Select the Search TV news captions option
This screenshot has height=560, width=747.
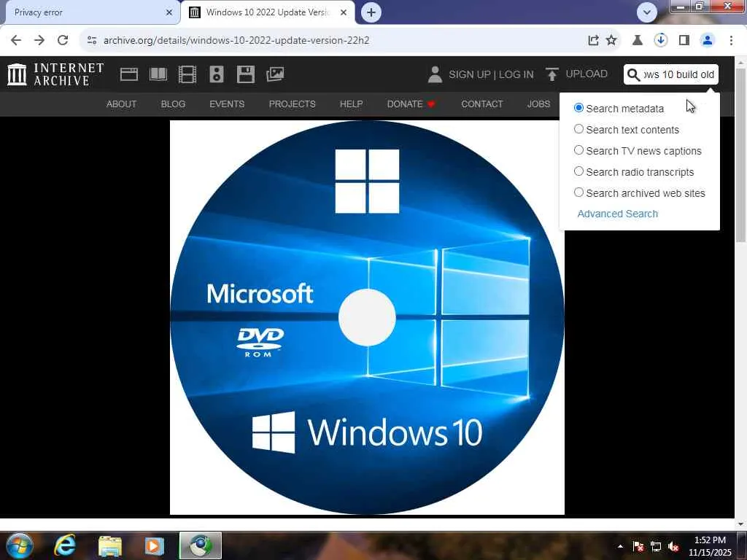pyautogui.click(x=578, y=150)
